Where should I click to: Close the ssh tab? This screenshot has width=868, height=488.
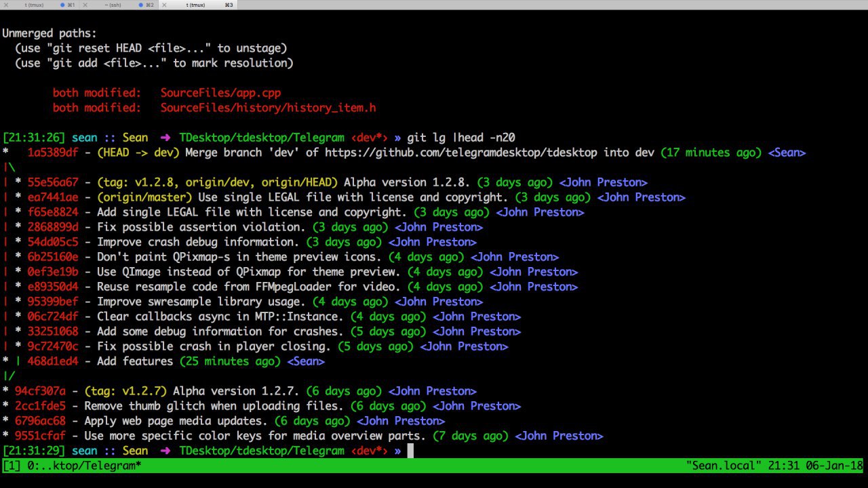(x=85, y=5)
